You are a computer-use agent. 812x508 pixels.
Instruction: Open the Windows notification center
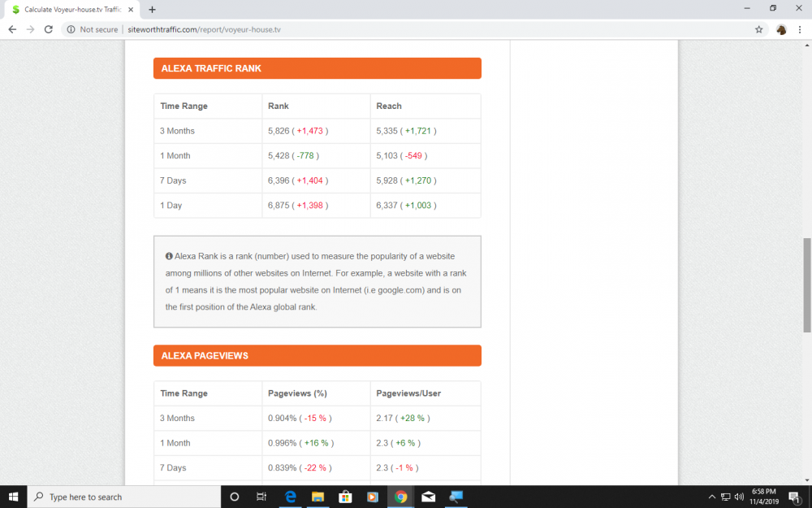794,497
